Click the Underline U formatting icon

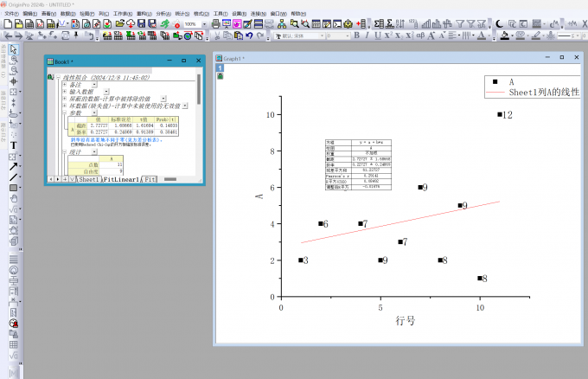378,35
